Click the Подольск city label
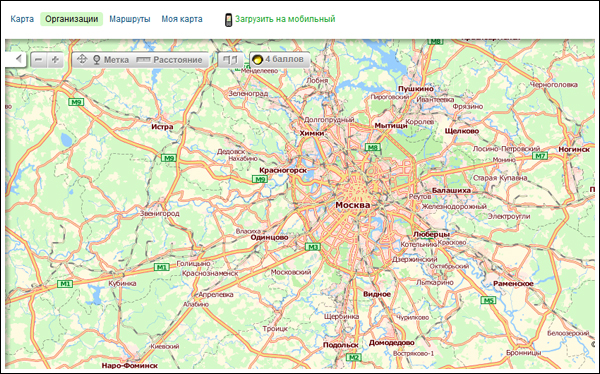The width and height of the screenshot is (600, 374). pos(341,345)
